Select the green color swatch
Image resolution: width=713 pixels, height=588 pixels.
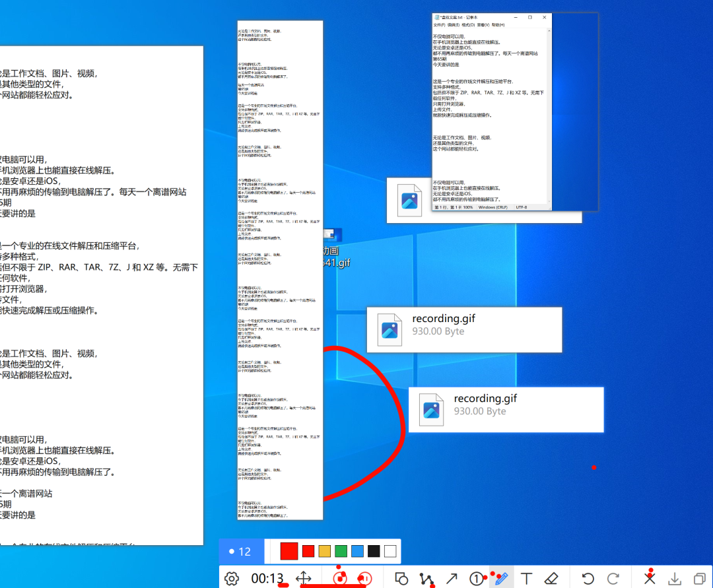point(341,551)
